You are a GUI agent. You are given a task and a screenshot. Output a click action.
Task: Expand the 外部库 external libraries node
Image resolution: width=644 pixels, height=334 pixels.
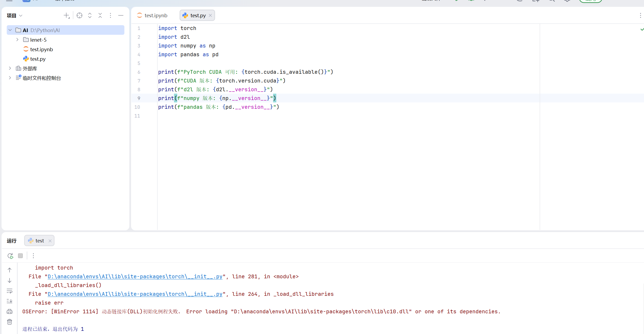tap(10, 68)
